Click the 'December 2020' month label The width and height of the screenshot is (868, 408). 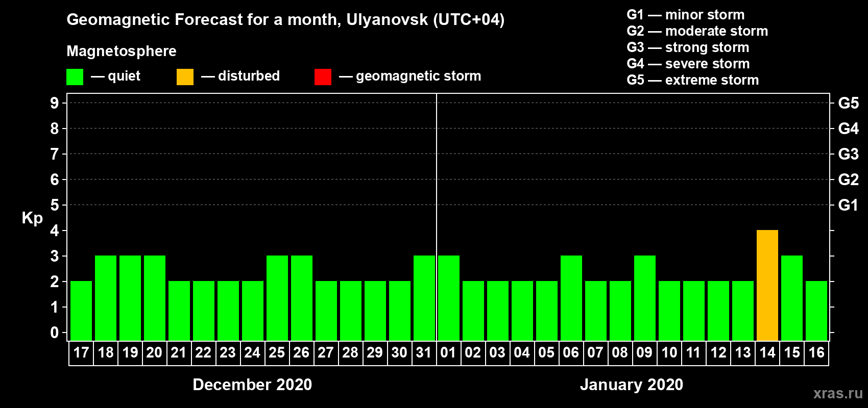[x=252, y=385]
